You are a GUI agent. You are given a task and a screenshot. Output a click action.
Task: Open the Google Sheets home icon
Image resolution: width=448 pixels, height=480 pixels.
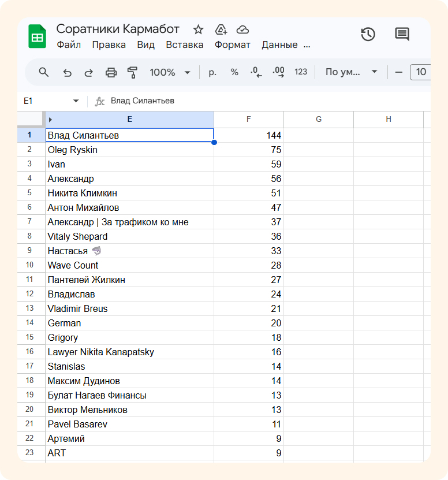click(x=38, y=36)
